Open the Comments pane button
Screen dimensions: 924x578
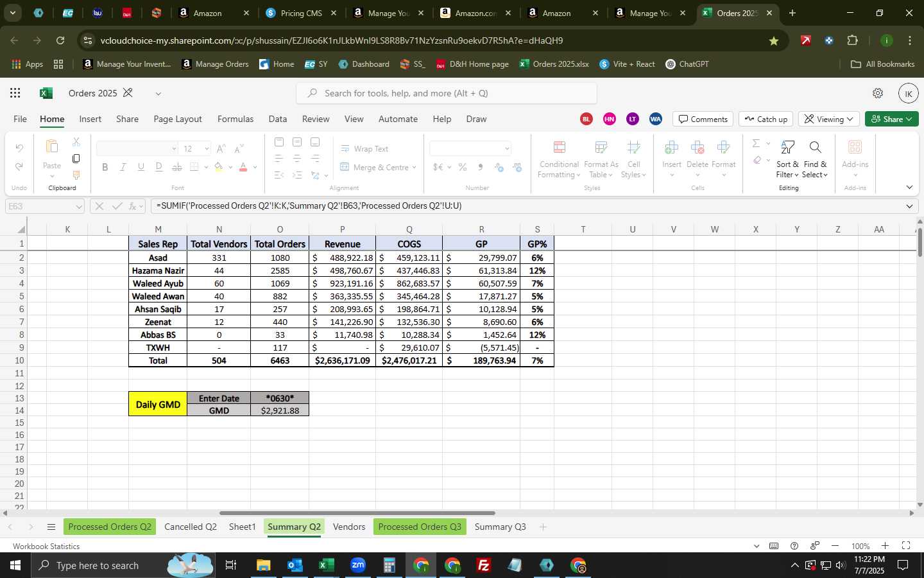point(703,119)
